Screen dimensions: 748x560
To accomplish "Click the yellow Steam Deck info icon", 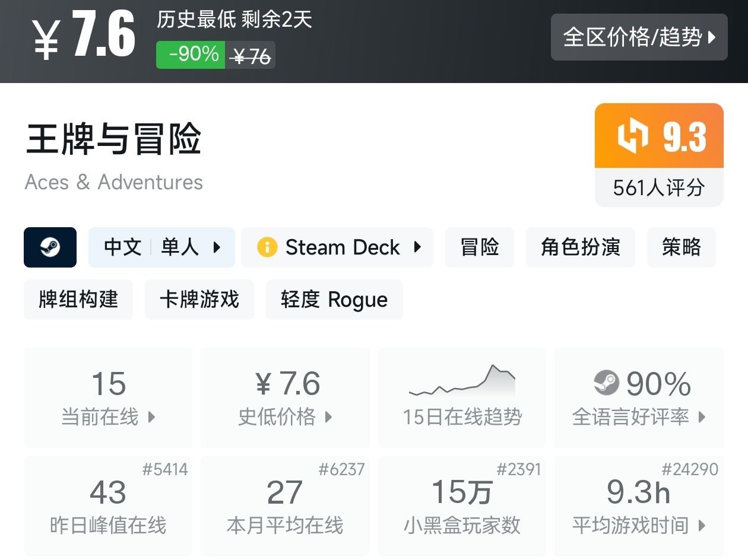I will (x=267, y=247).
